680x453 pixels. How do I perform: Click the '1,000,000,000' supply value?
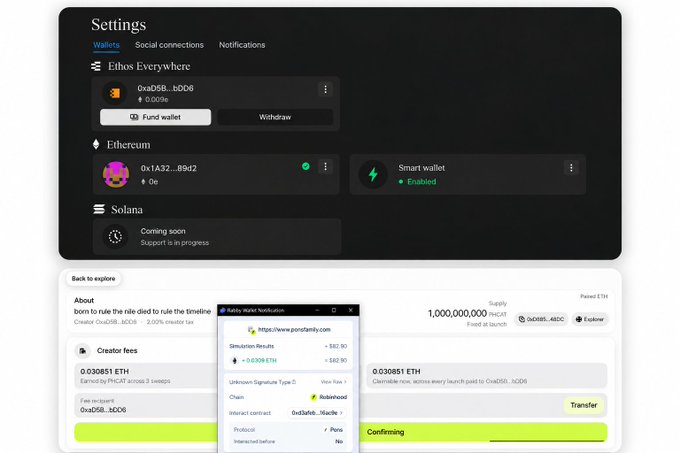[457, 313]
